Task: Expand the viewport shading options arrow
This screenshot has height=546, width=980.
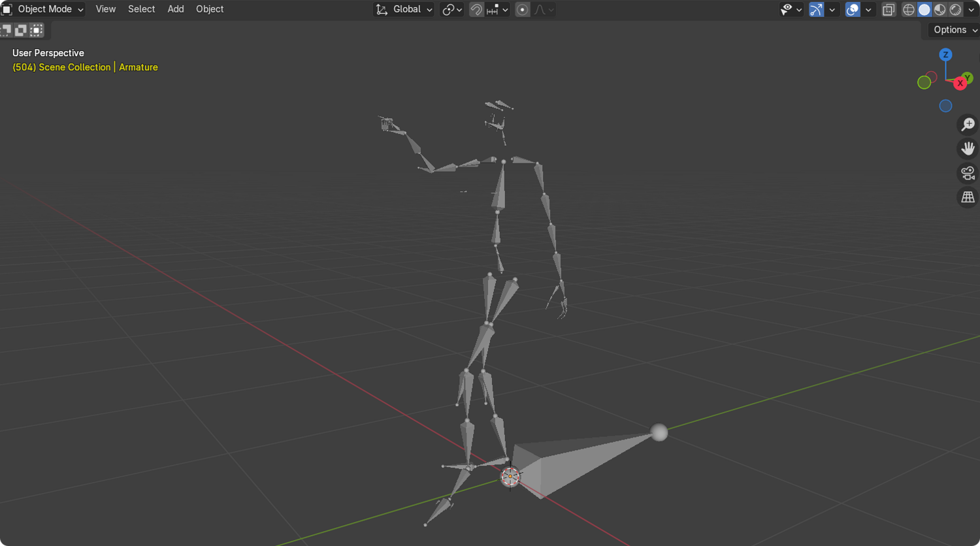Action: pos(972,9)
